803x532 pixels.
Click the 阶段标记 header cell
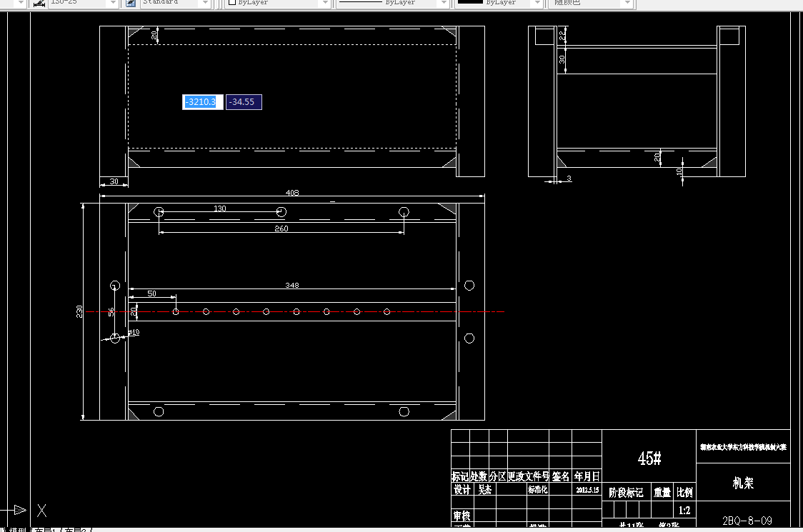pyautogui.click(x=626, y=493)
